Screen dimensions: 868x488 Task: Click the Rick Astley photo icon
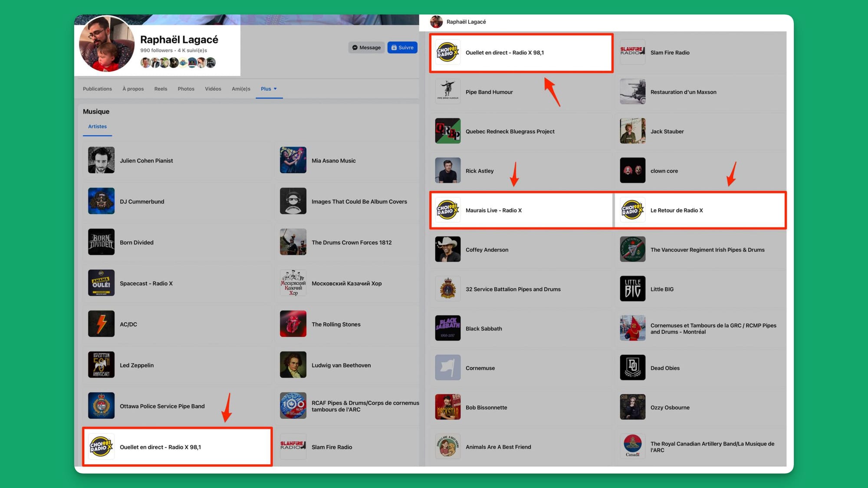(x=447, y=170)
